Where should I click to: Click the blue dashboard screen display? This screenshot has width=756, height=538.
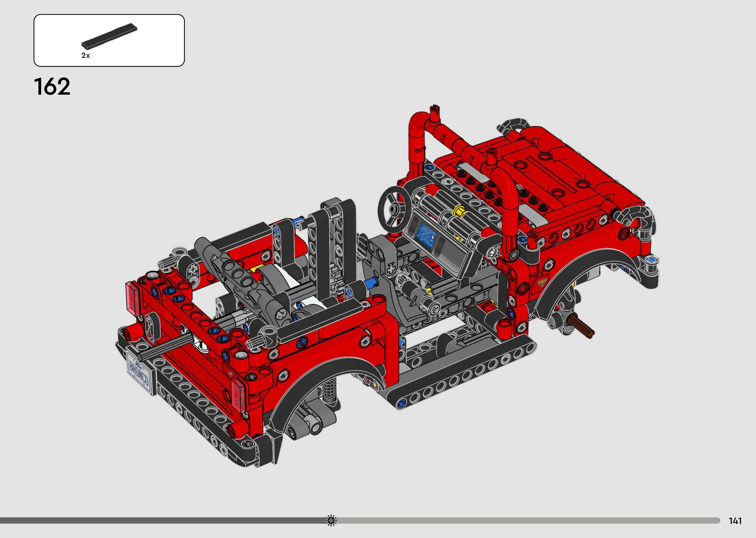[427, 236]
